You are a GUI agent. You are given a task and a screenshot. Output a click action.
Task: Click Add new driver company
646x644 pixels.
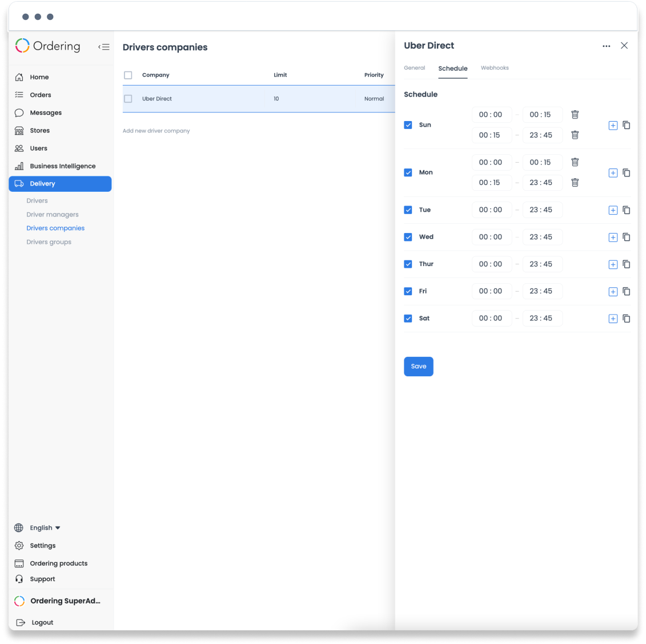pyautogui.click(x=156, y=131)
